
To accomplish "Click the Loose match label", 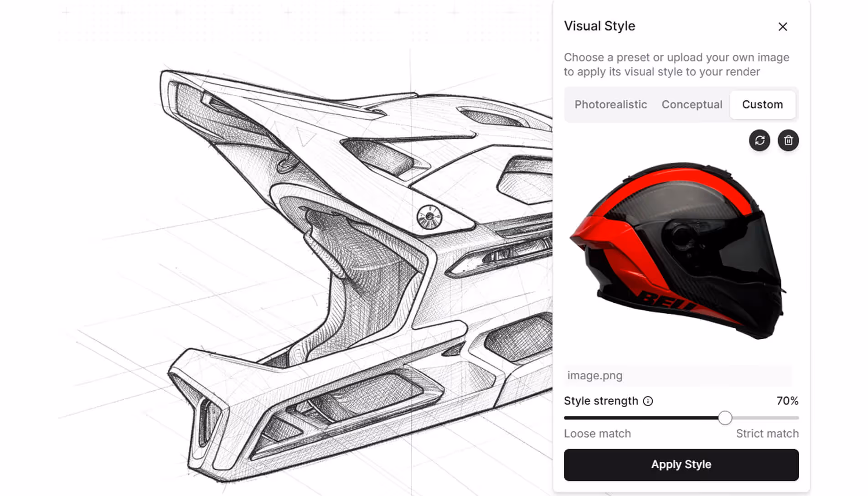I will 597,434.
